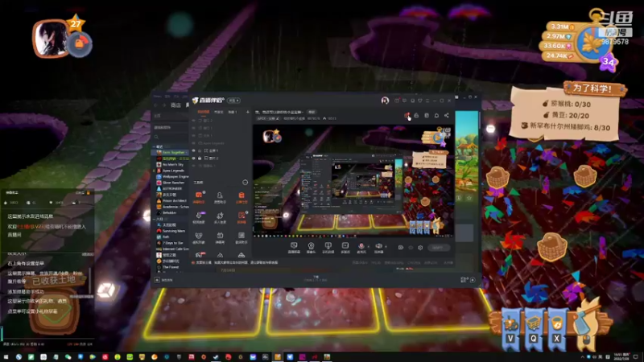Lock the active 窗口 2 source layer

200,158
